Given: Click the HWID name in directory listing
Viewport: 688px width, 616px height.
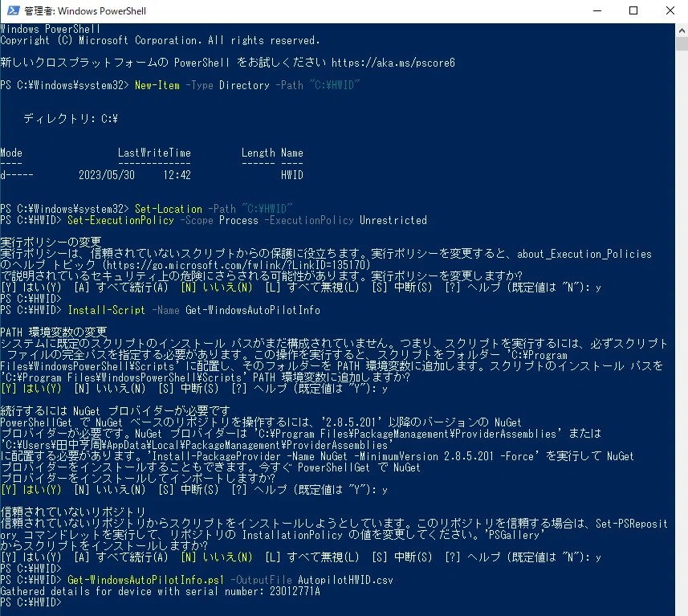Looking at the screenshot, I should pos(291,175).
